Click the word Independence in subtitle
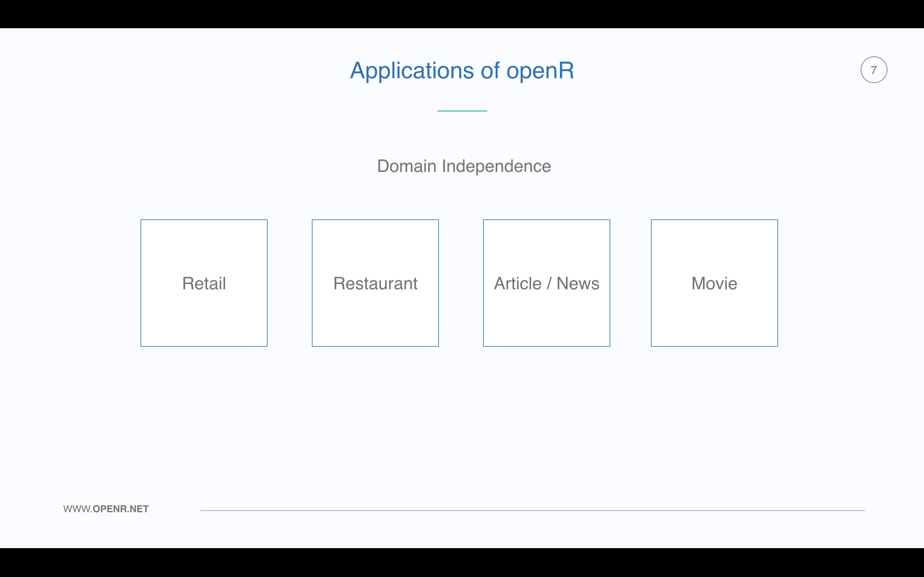The height and width of the screenshot is (577, 924). click(496, 166)
